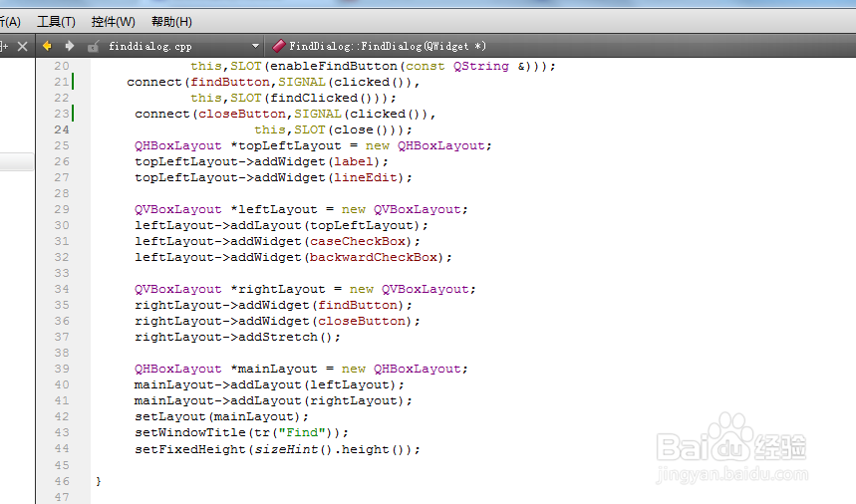
Task: Click addLayout(rightLayout) on line 41
Action: pos(317,400)
